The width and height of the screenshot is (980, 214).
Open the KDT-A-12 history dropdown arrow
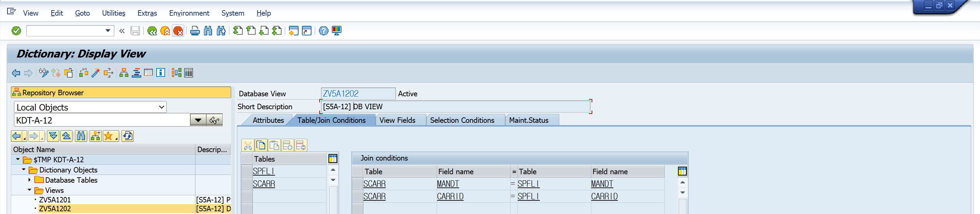(198, 120)
